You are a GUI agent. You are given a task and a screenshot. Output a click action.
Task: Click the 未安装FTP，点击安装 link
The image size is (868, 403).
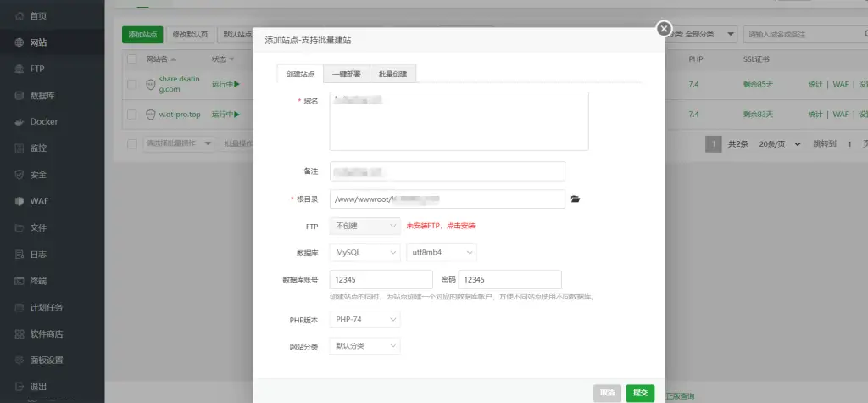[441, 226]
